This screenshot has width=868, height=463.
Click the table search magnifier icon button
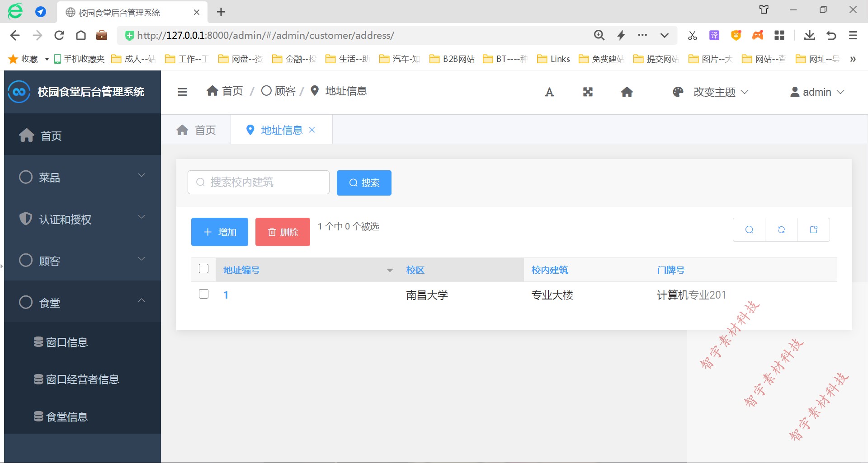(749, 230)
